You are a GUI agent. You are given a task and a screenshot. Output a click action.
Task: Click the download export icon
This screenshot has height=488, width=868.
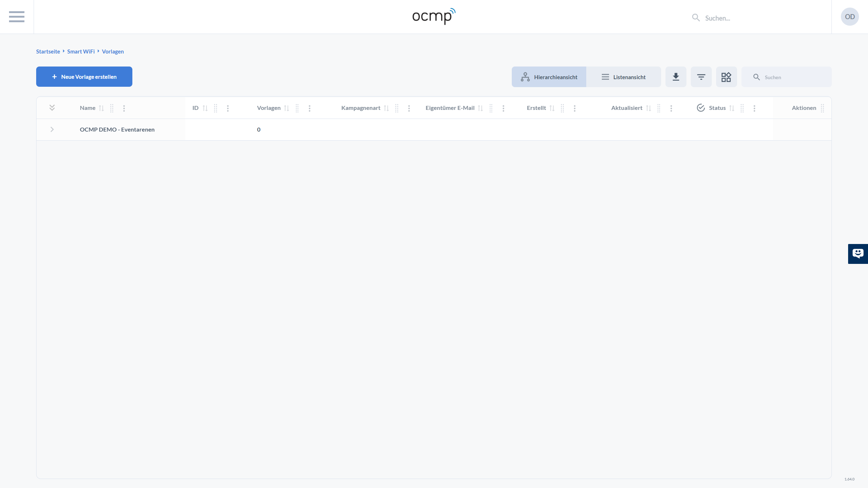tap(676, 77)
